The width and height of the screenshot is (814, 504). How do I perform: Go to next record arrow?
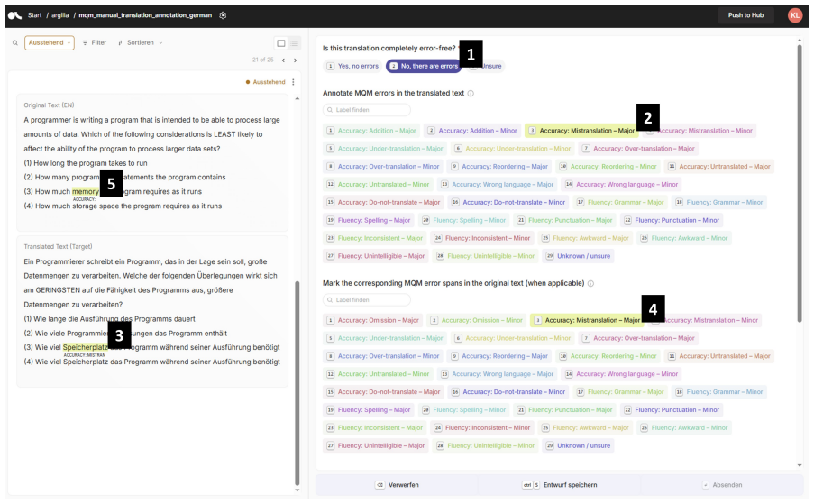pos(296,60)
